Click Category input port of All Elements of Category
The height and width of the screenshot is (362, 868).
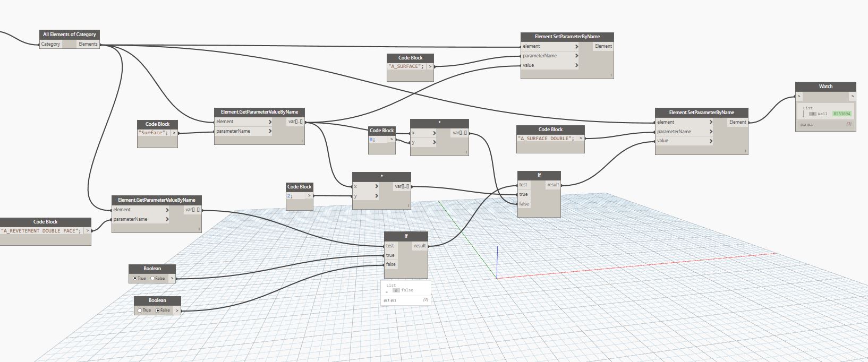[x=51, y=44]
